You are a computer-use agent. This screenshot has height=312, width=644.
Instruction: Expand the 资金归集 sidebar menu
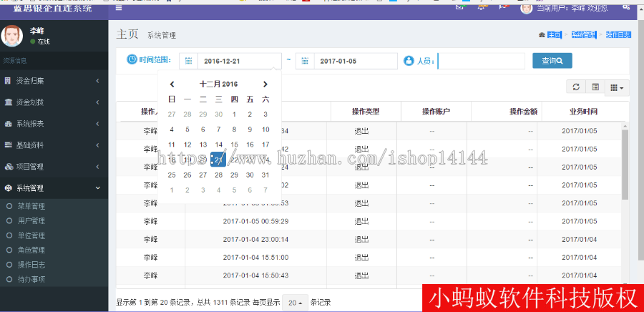point(54,81)
